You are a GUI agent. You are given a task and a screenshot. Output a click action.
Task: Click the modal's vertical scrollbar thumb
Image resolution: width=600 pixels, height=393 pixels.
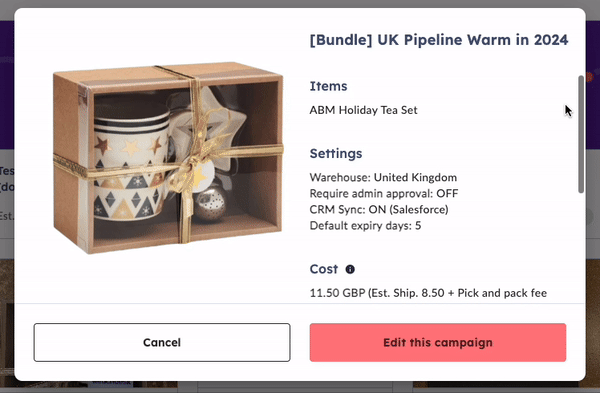point(581,134)
